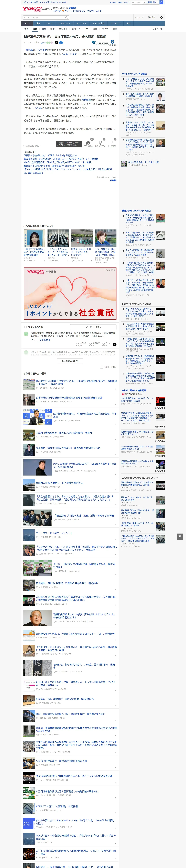
Task: Open the settings gear icon
Action: (x=161, y=18)
